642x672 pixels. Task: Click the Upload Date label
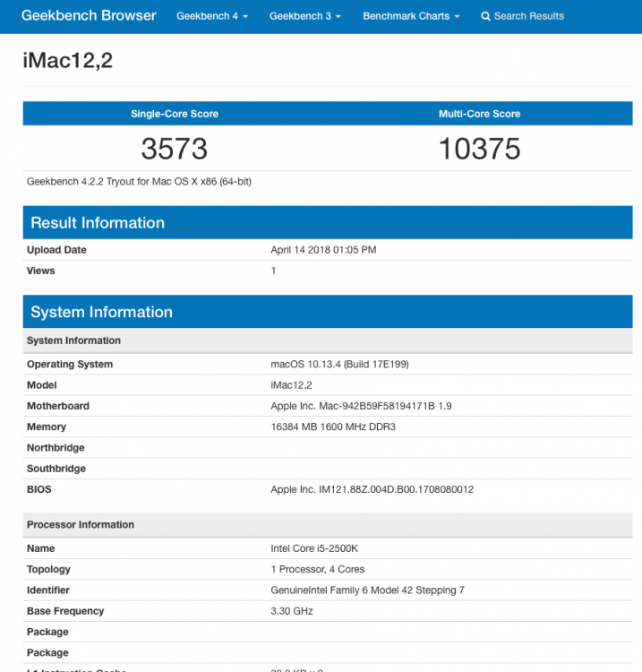(56, 250)
